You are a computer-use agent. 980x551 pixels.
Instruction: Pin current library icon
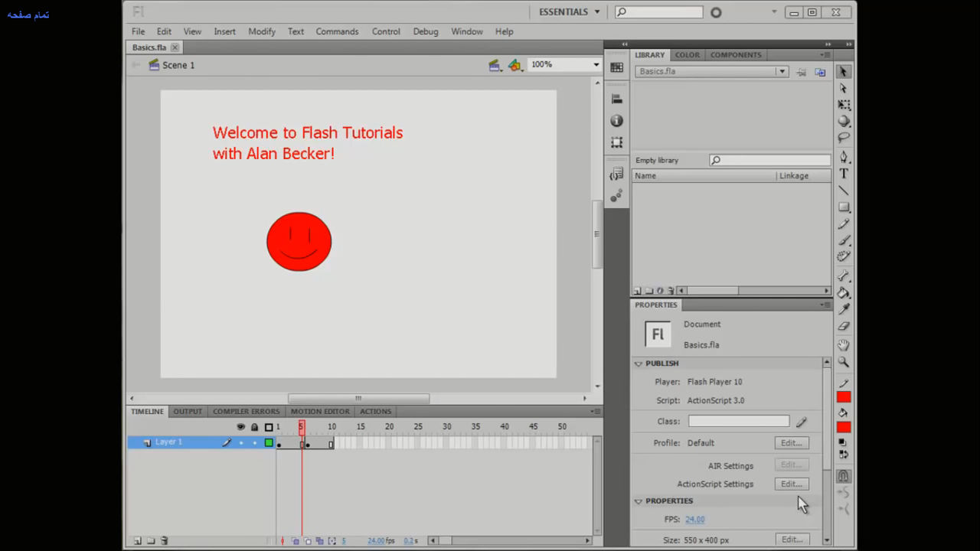[x=801, y=72]
